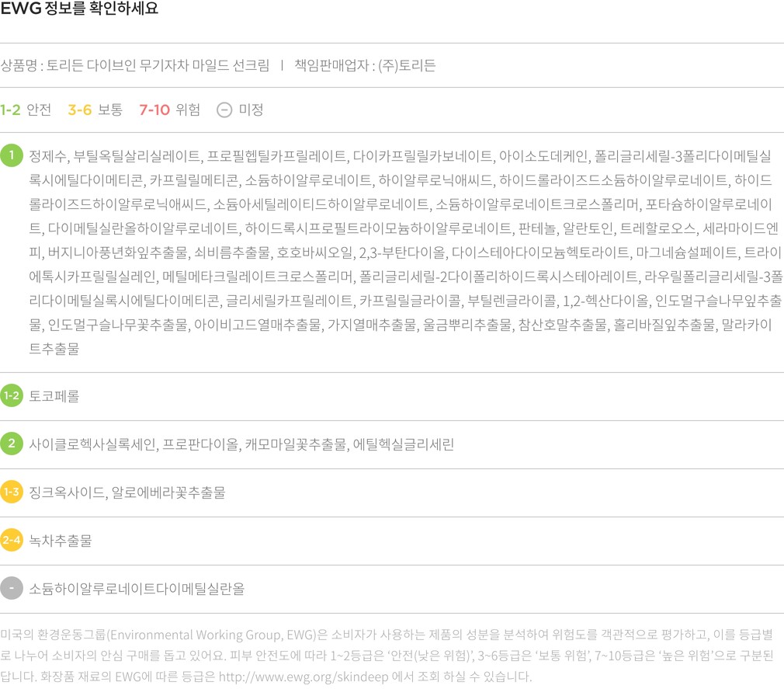Click the yellow 2-4 badge beside 녹차추출물
784x689 pixels.
12,541
